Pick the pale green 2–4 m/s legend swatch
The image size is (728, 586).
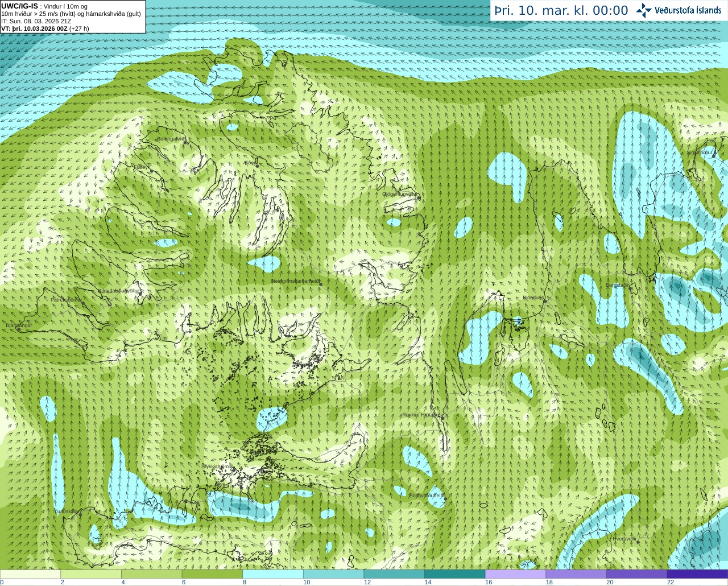point(91,574)
